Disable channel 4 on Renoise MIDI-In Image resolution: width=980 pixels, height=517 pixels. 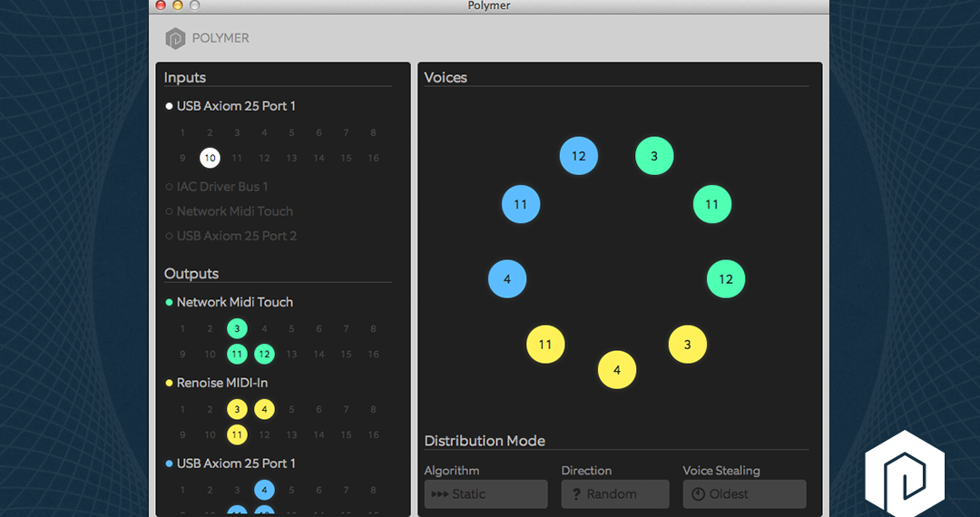click(x=264, y=410)
